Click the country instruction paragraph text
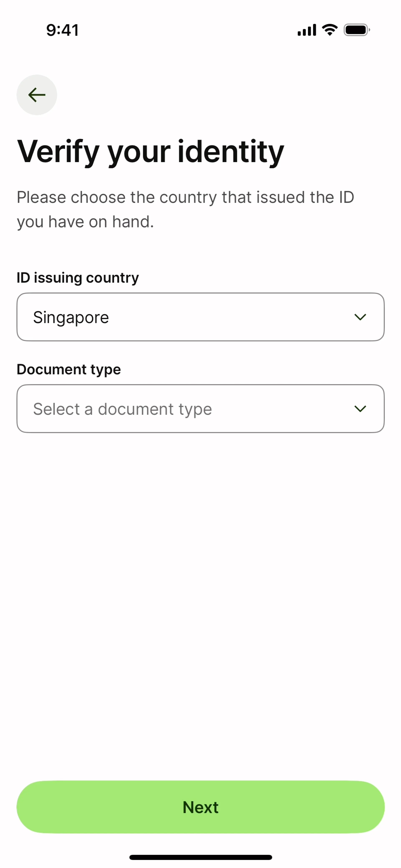Screen dimensions: 401x868 tap(185, 209)
